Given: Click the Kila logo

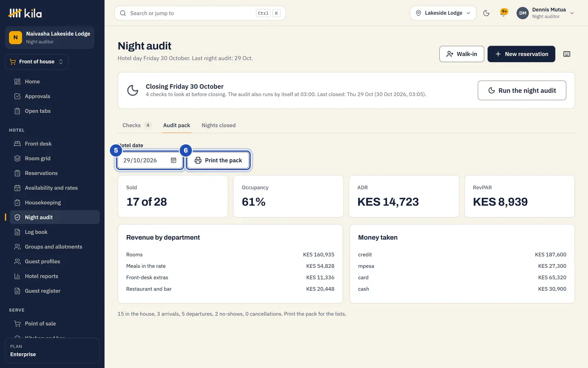Looking at the screenshot, I should 25,13.
